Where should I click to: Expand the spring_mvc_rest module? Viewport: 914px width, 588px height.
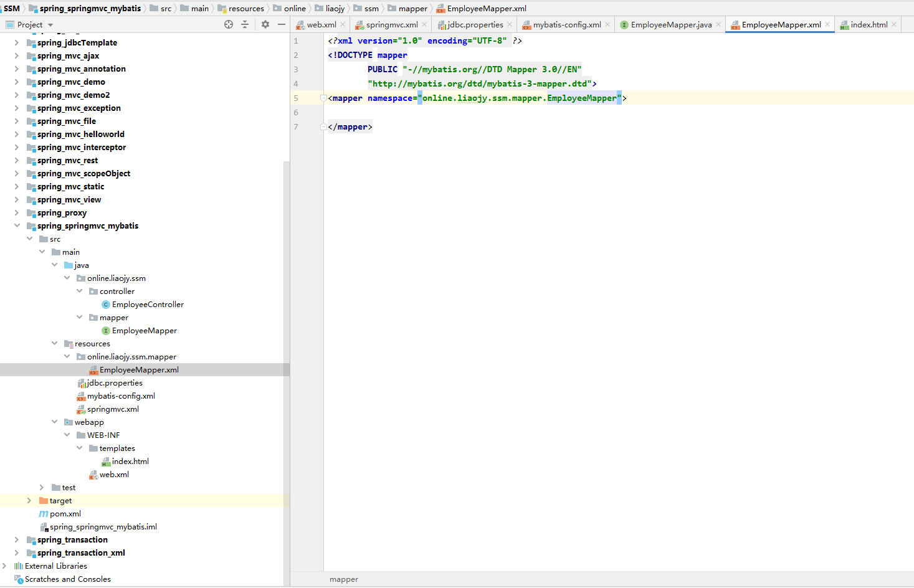pyautogui.click(x=17, y=161)
